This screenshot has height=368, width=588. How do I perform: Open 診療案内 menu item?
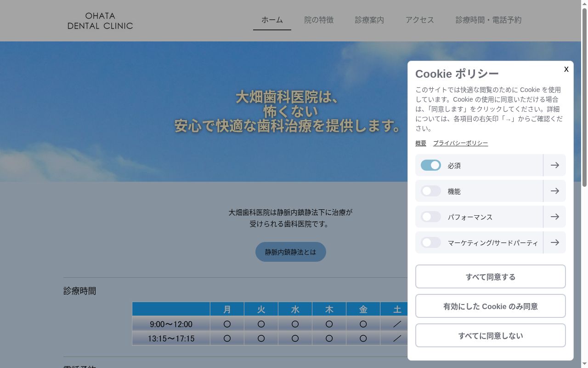click(369, 20)
